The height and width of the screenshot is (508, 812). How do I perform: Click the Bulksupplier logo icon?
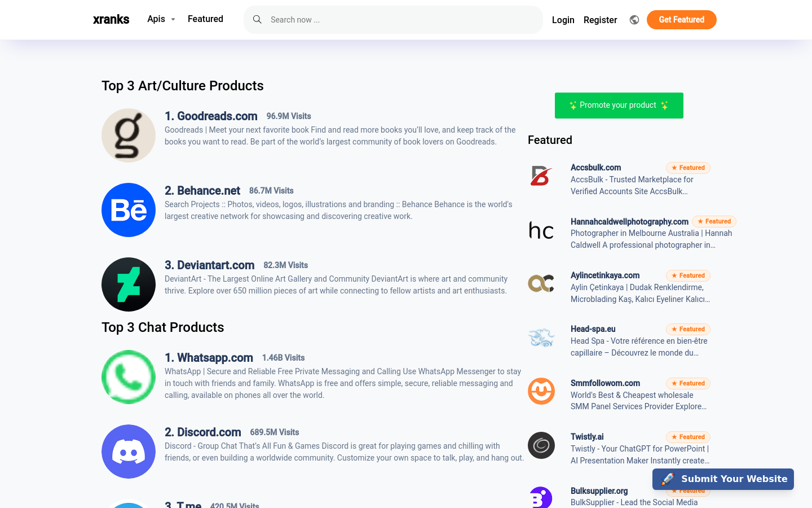[541, 497]
